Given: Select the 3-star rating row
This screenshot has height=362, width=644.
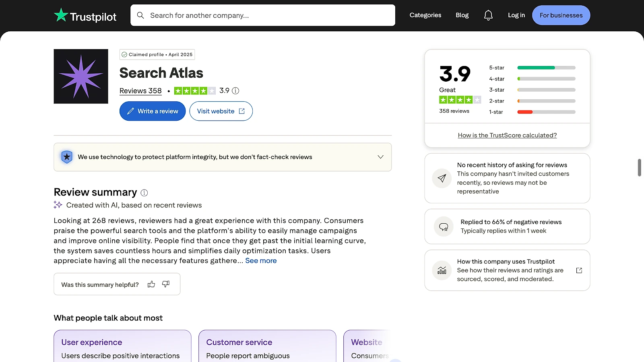Looking at the screenshot, I should click(x=532, y=90).
